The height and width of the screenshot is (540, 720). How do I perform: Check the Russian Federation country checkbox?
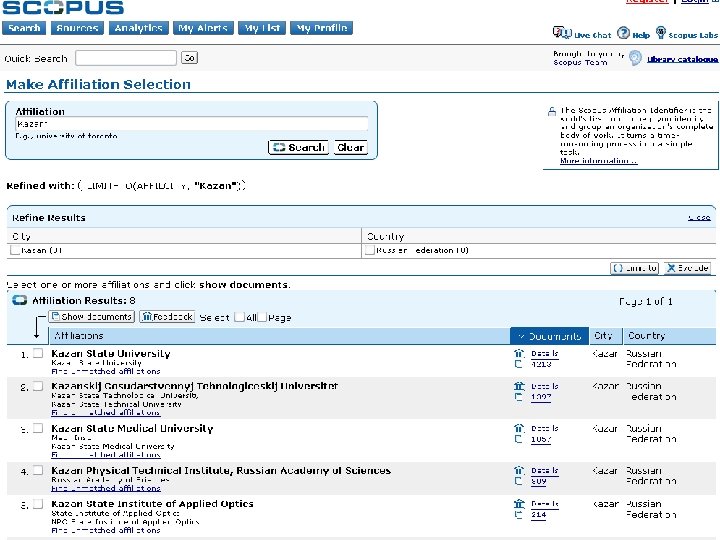(370, 250)
